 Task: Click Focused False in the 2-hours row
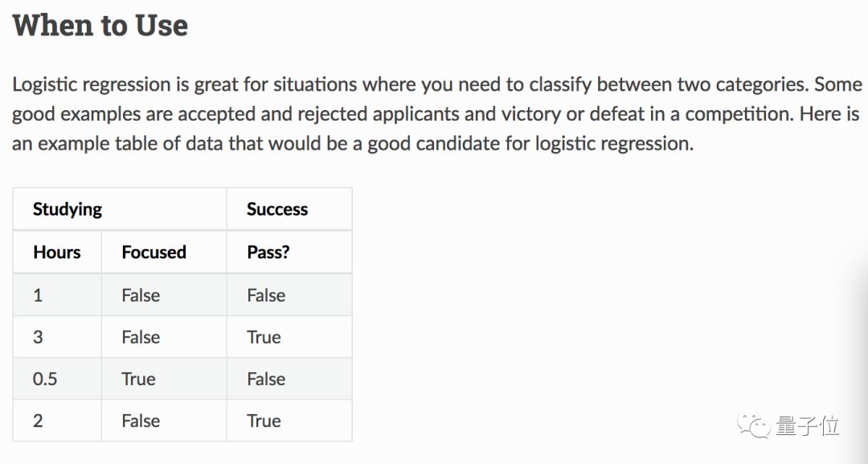point(141,421)
